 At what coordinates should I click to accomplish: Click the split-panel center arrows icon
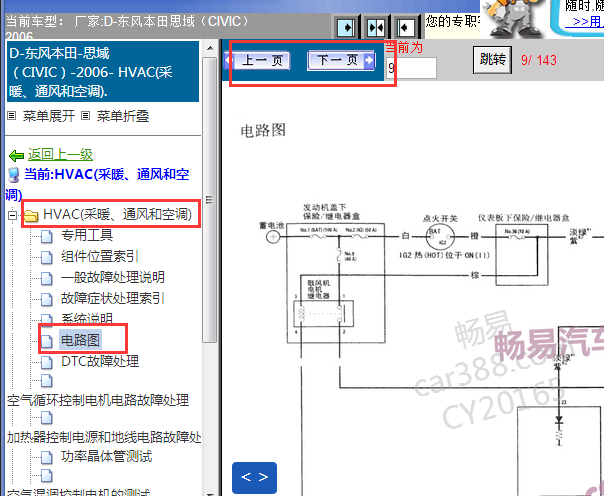tap(376, 27)
